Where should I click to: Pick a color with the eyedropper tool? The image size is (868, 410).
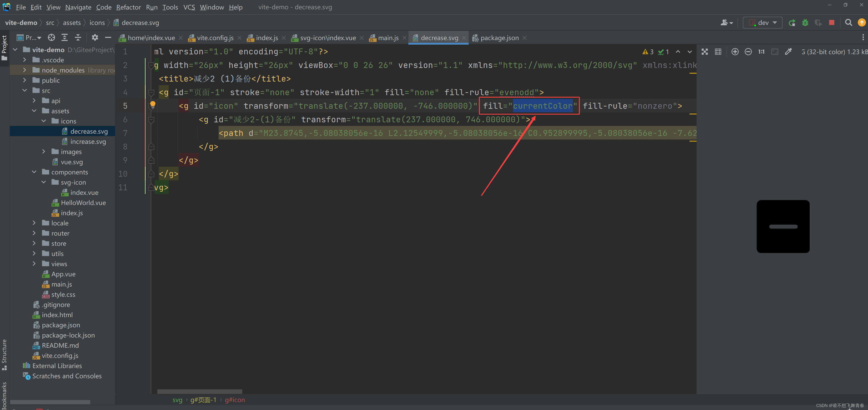tap(788, 51)
